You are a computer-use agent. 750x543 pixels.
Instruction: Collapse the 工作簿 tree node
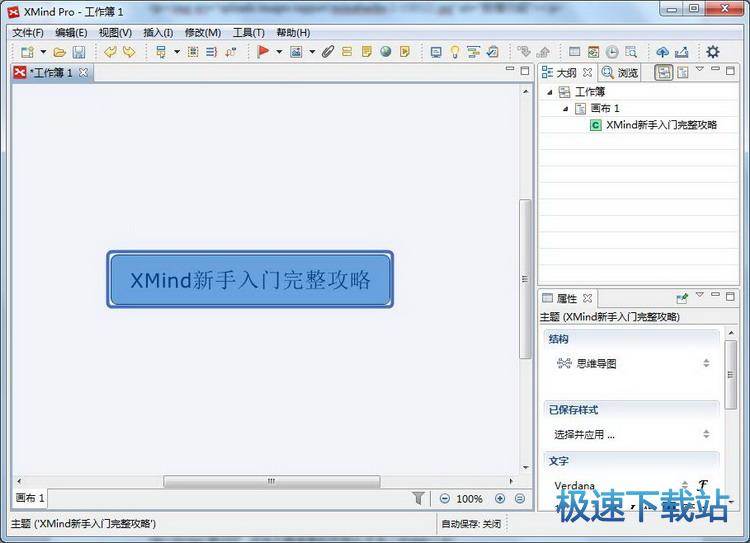pos(550,92)
